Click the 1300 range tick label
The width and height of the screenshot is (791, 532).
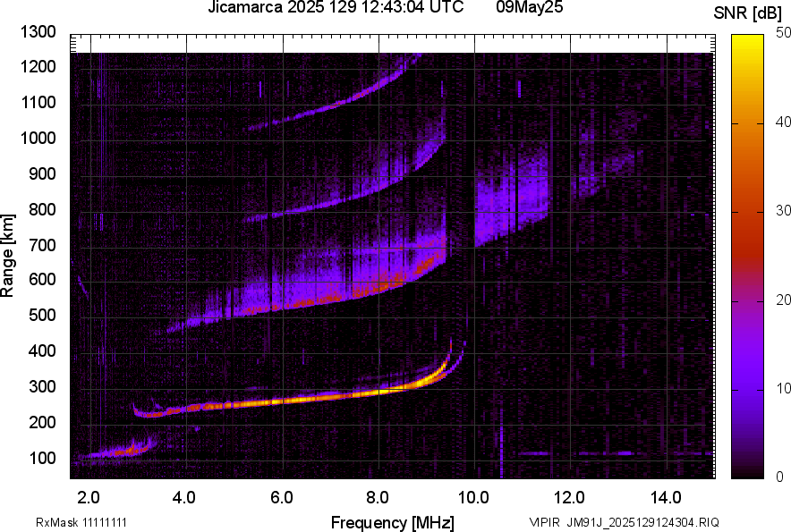tap(38, 32)
